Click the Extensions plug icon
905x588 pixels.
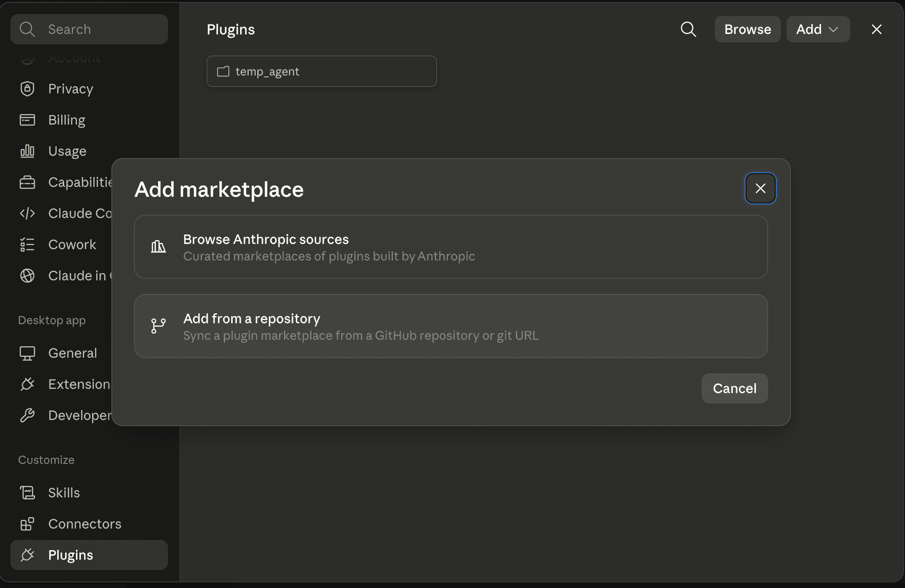pos(27,384)
